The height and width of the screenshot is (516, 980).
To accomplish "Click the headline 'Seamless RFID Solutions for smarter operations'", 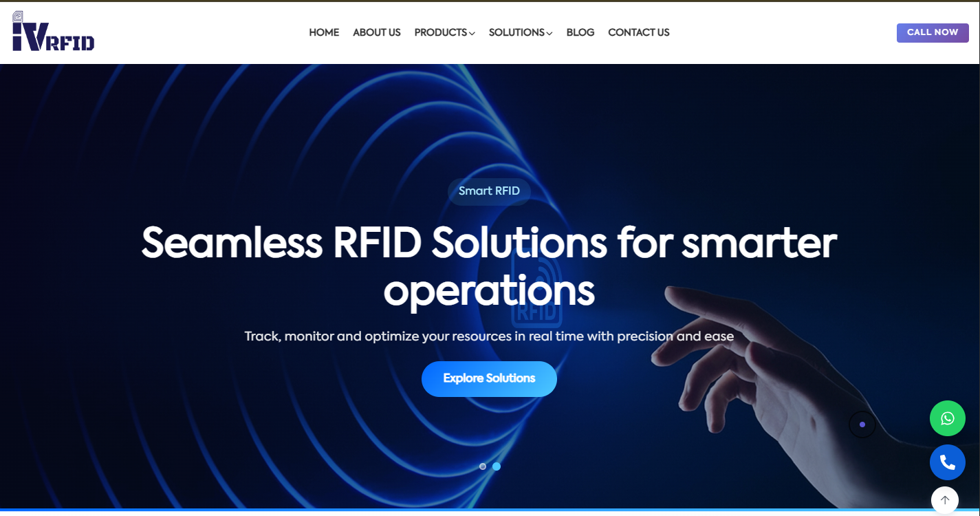I will [489, 266].
